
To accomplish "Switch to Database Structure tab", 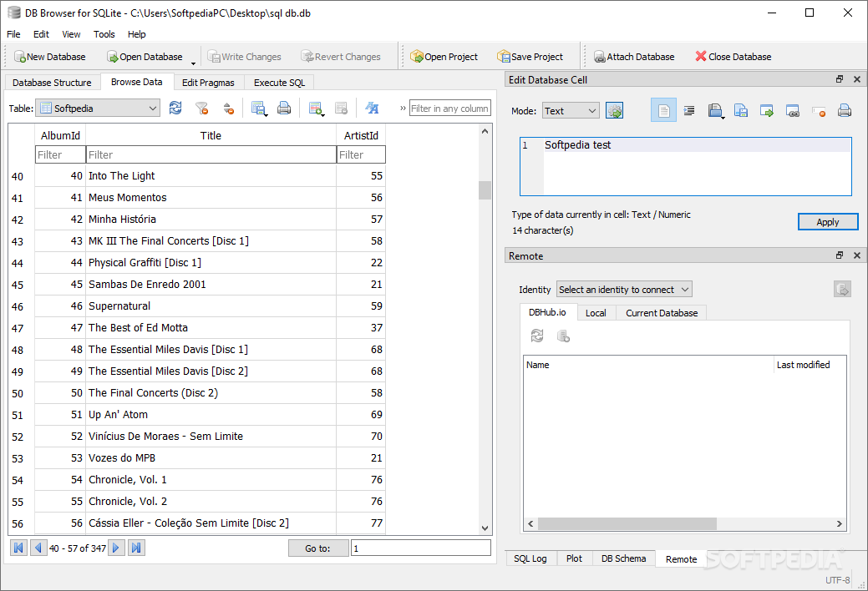I will 52,83.
